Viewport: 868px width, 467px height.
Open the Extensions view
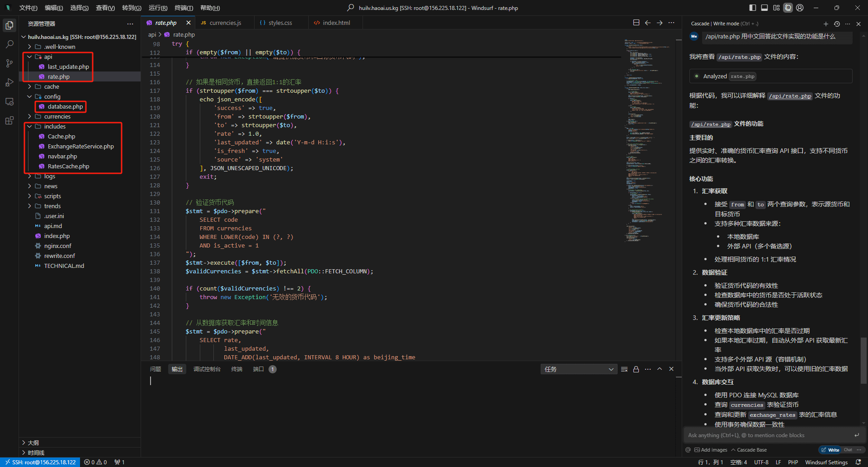click(x=9, y=120)
